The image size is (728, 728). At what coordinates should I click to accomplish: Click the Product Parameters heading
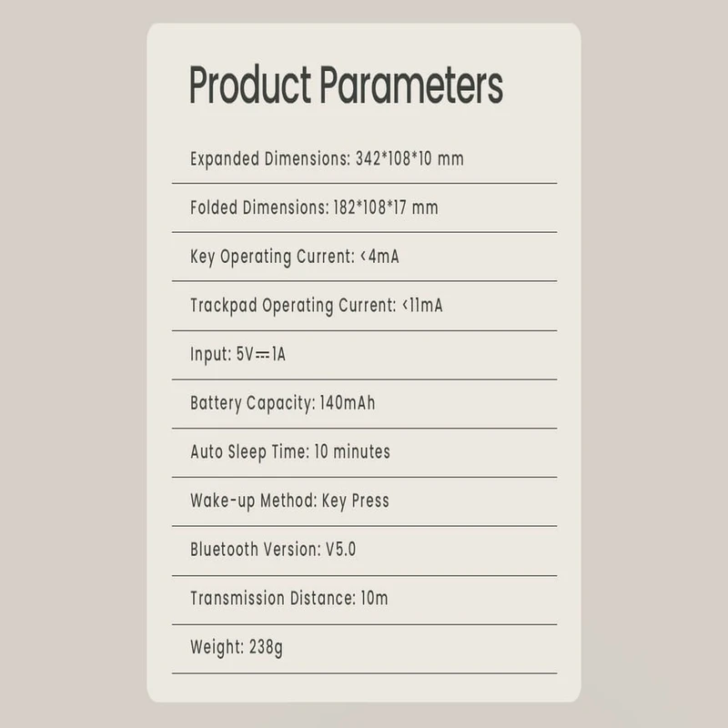click(346, 86)
